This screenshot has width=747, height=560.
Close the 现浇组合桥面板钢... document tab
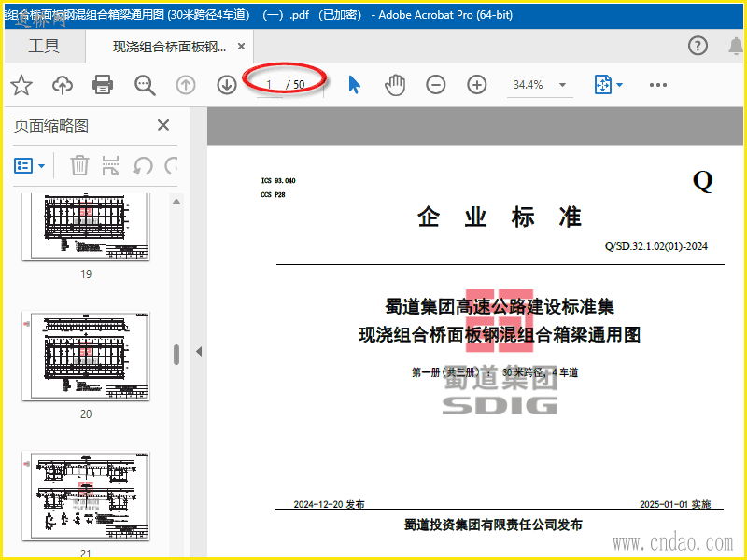point(242,47)
